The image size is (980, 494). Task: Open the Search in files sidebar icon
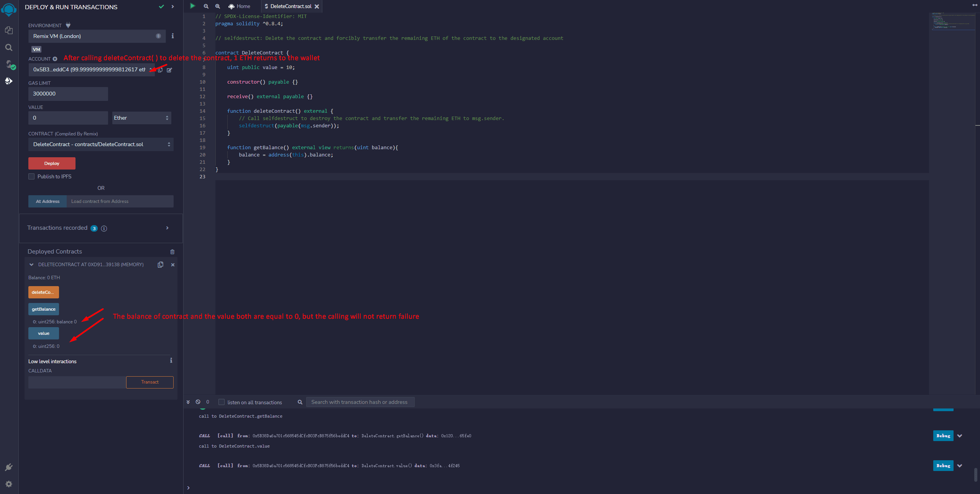click(9, 48)
